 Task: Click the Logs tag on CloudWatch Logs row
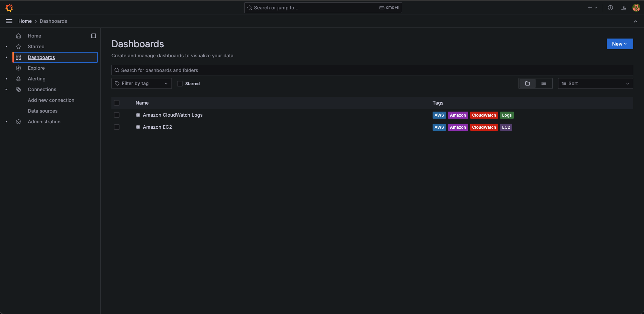tap(507, 115)
